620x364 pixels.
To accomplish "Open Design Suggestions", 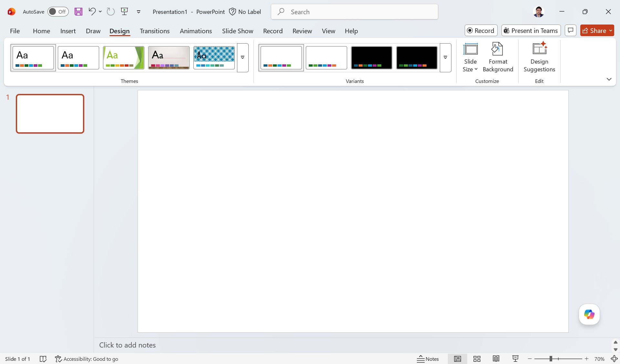I will [x=539, y=57].
